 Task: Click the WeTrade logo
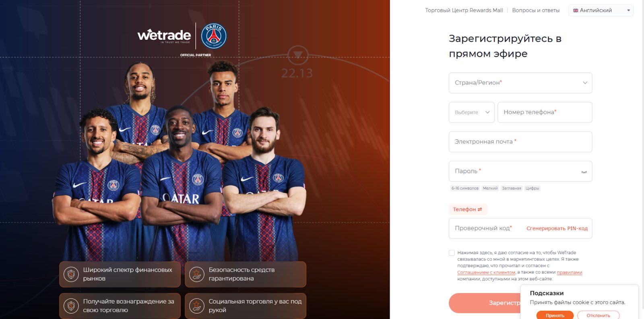[x=164, y=36]
